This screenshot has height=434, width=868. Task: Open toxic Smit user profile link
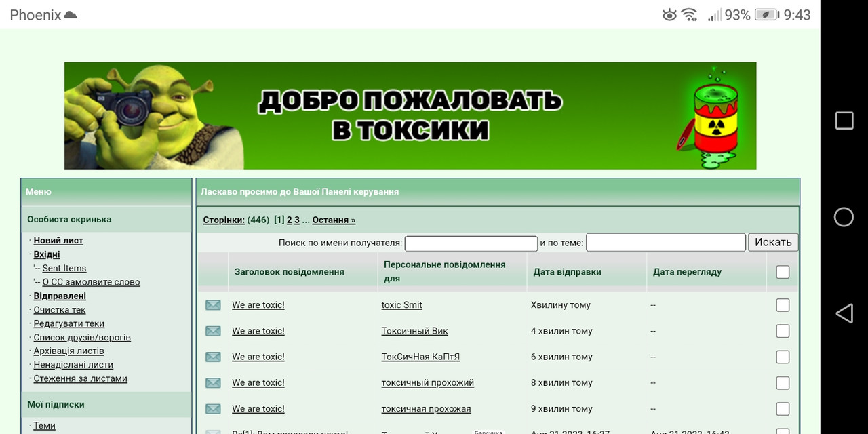coord(402,305)
